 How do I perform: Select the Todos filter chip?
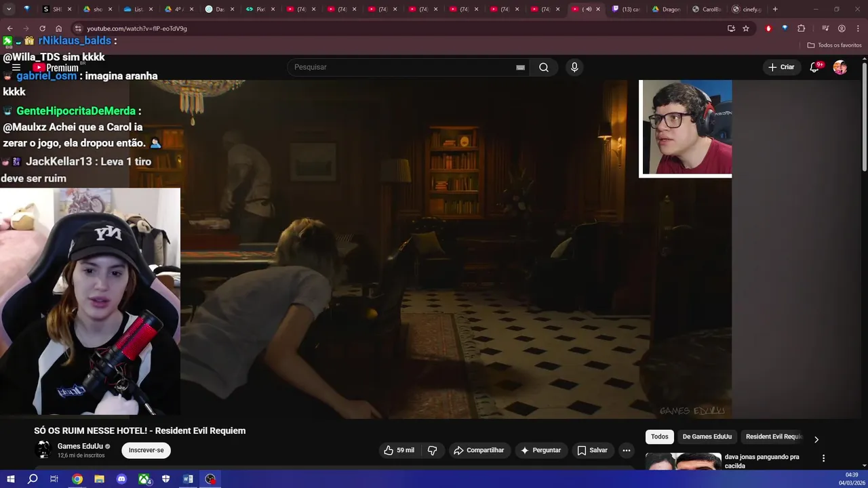(660, 436)
